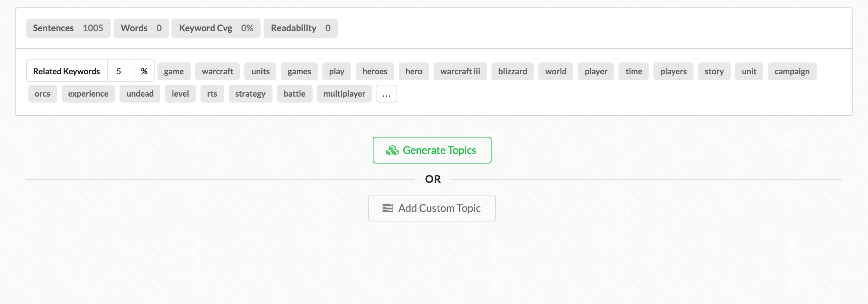Click the percent sign next to keyword threshold
The image size is (868, 304).
pos(144,71)
